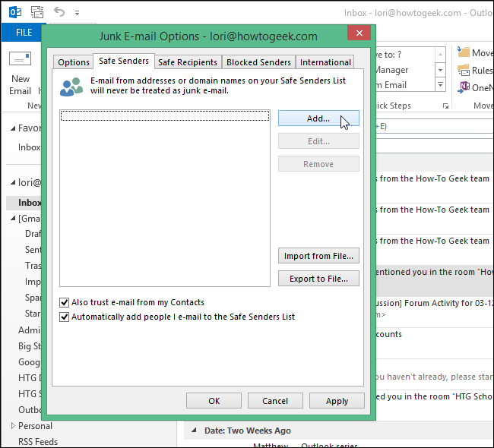494x448 pixels.
Task: Open the Customize Quick Access Toolbar dropdown
Action: tap(78, 13)
